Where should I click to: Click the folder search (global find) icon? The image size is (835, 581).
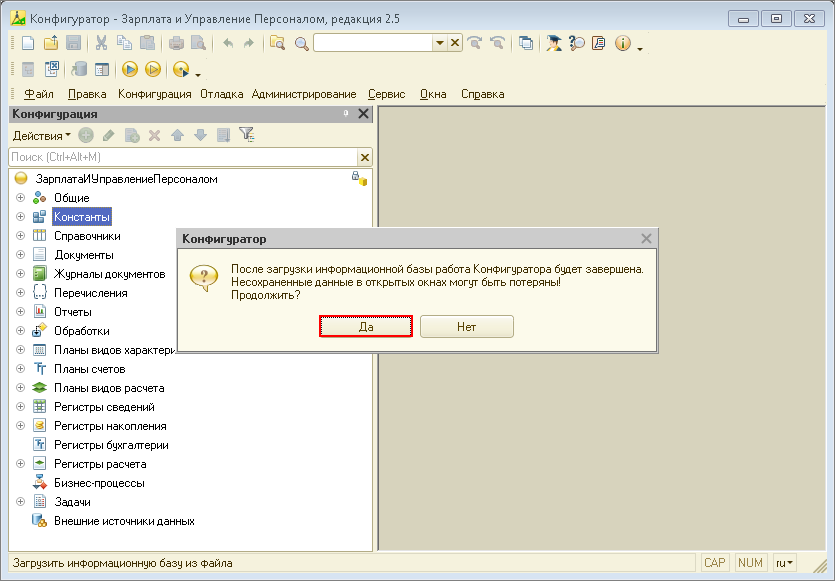[x=277, y=43]
